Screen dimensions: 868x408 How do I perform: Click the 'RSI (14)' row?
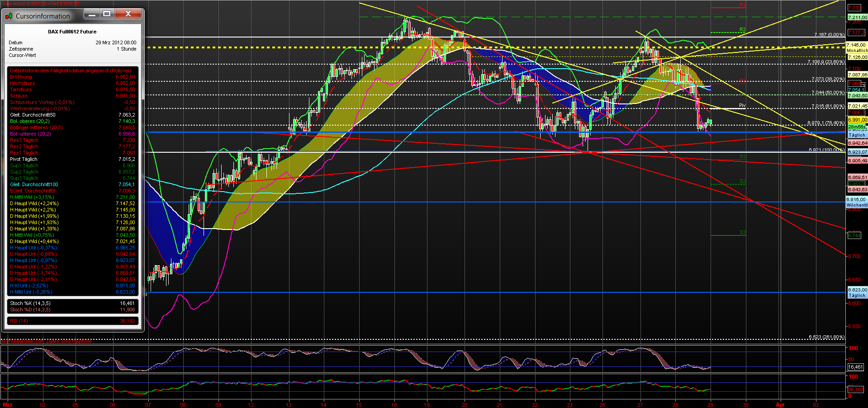(72, 321)
